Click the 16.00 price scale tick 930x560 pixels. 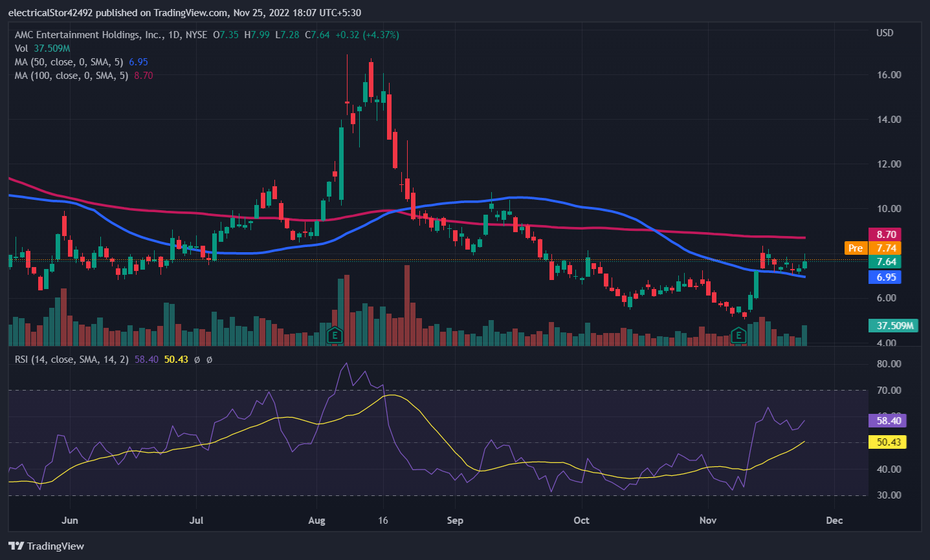[x=889, y=75]
